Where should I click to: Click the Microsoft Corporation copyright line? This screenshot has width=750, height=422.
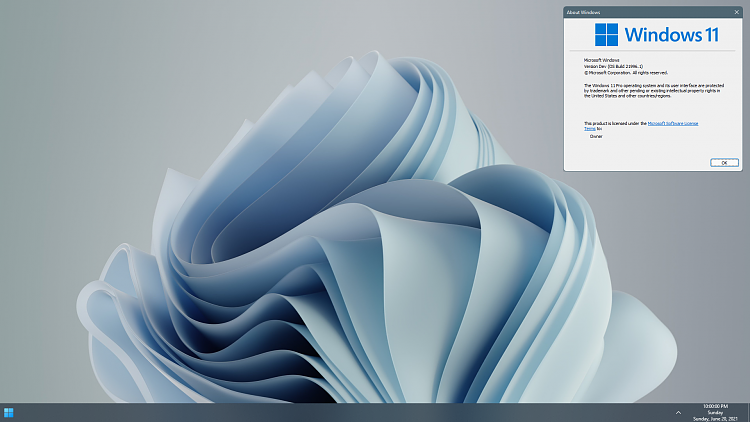tap(626, 73)
